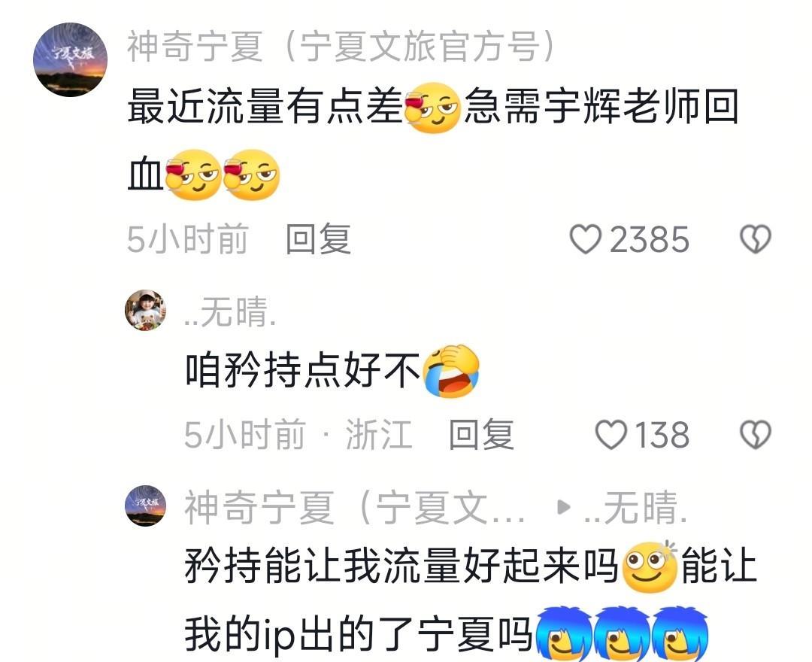
Task: Reply to ..无晴.'s comment
Action: tap(481, 435)
